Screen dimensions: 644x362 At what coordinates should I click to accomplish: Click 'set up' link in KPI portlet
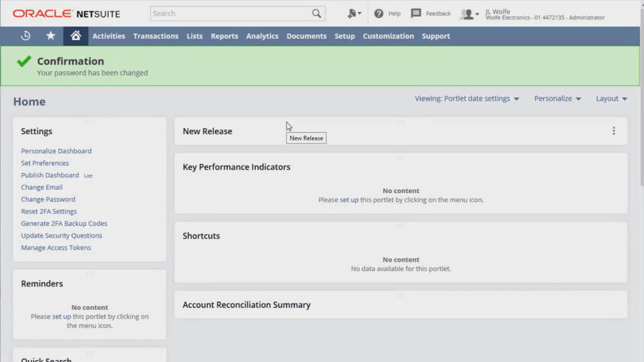(349, 200)
